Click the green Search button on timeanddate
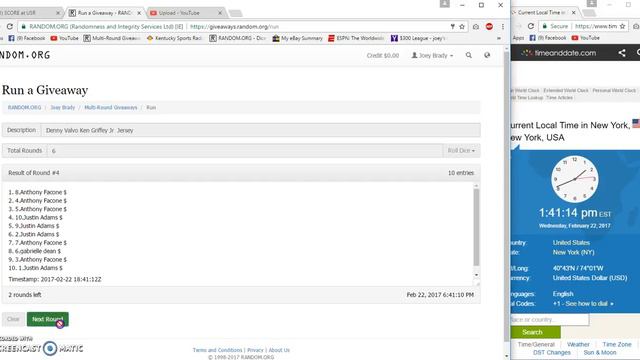 (x=535, y=332)
